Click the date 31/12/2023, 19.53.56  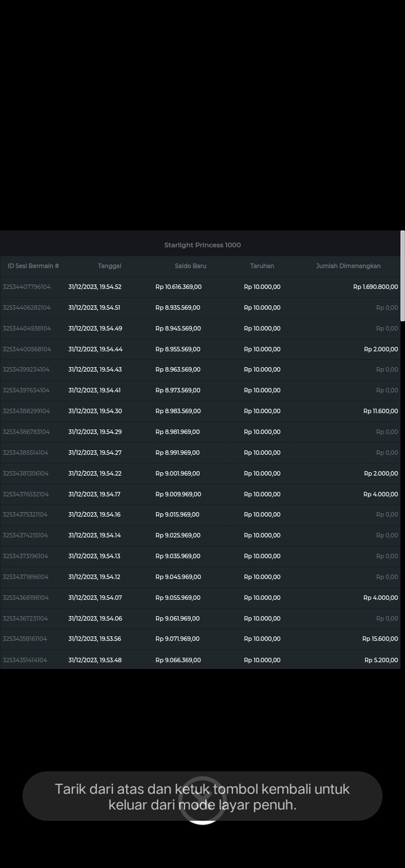point(94,639)
